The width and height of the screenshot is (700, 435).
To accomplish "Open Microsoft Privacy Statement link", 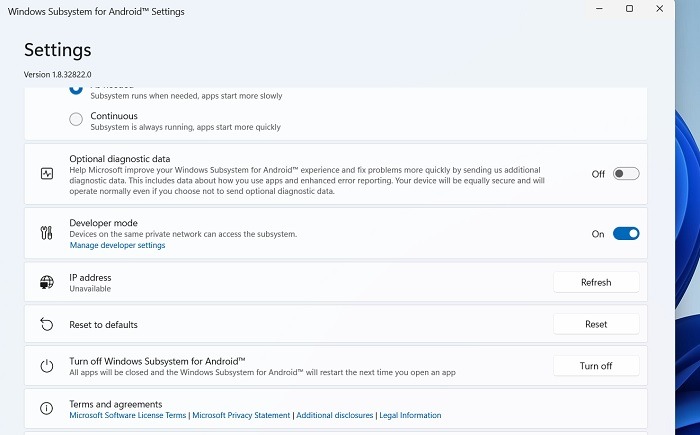I will pos(241,415).
